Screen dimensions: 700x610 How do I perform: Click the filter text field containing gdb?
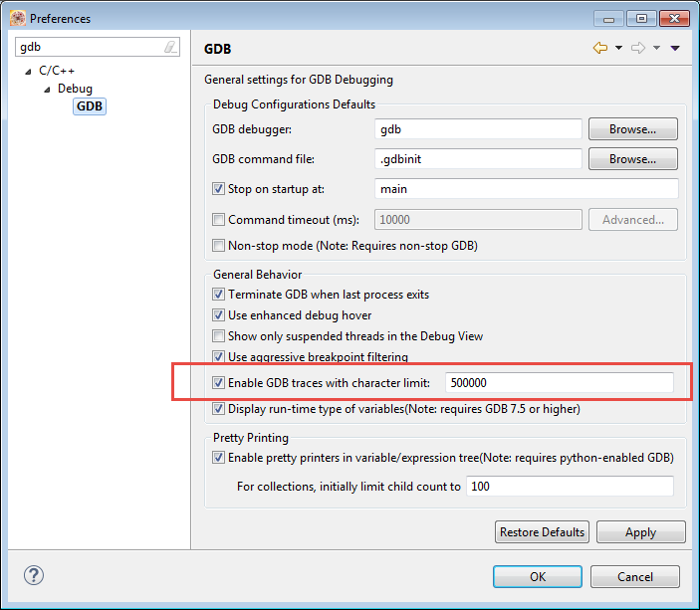point(98,47)
